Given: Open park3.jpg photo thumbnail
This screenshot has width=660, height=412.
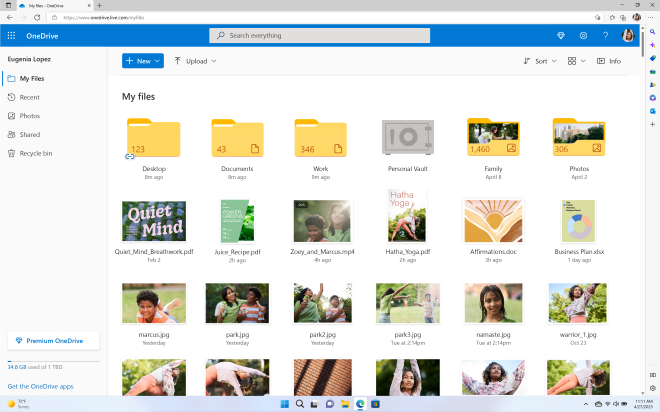Looking at the screenshot, I should [407, 303].
